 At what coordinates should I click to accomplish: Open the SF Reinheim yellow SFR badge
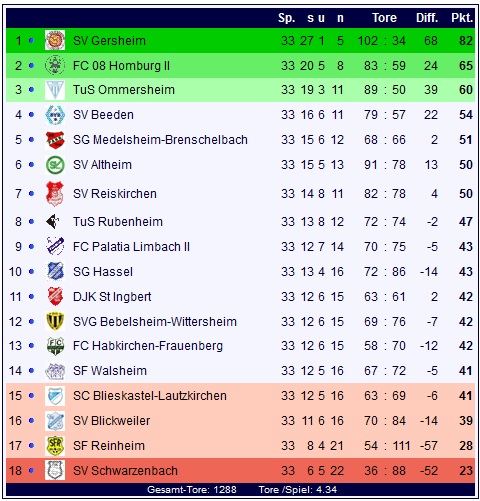(55, 446)
